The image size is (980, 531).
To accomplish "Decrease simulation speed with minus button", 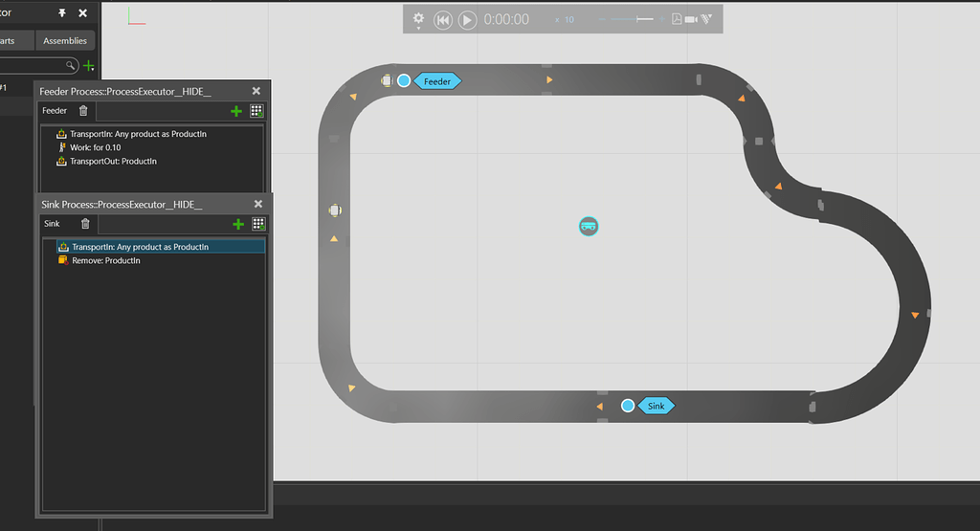I will (x=603, y=19).
